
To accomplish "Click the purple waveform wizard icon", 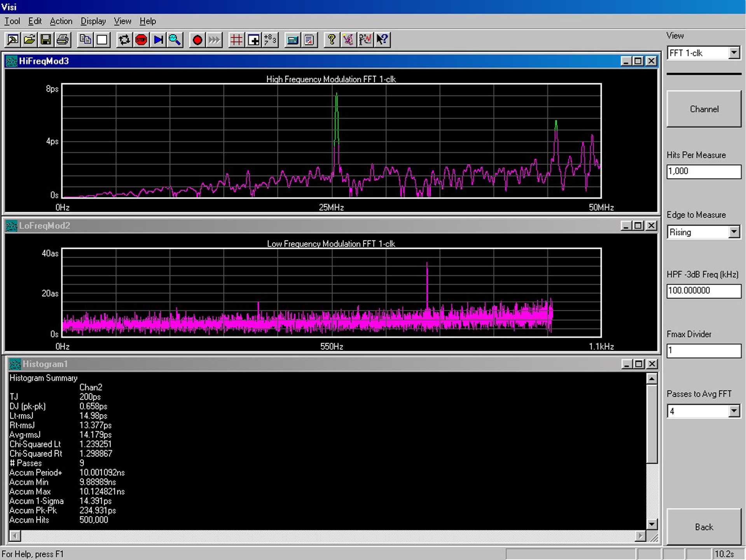I will coord(349,40).
